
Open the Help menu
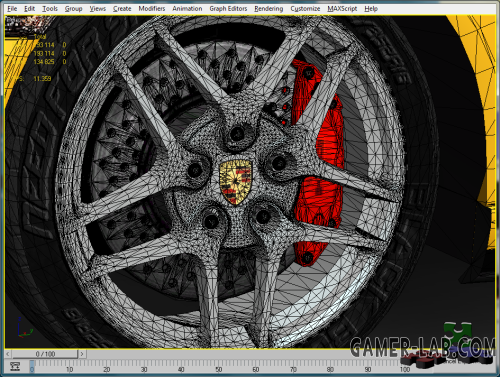pyautogui.click(x=371, y=9)
